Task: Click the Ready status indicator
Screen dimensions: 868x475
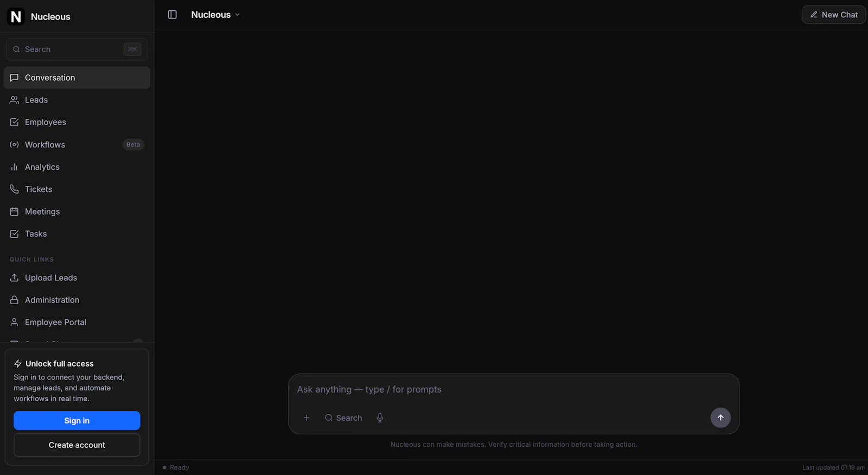Action: 176,467
